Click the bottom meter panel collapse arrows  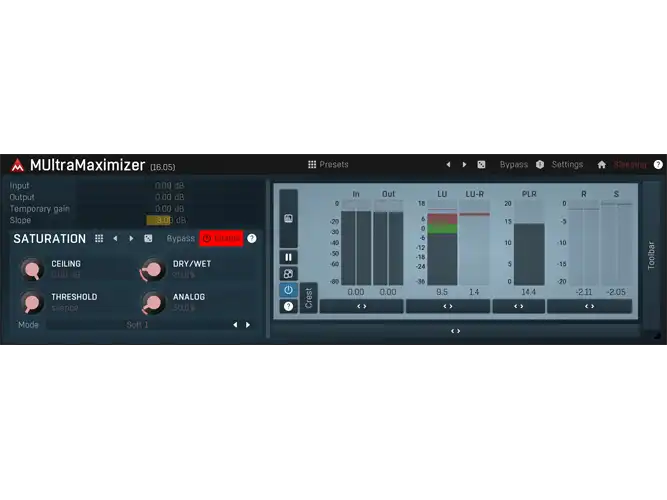(x=455, y=331)
